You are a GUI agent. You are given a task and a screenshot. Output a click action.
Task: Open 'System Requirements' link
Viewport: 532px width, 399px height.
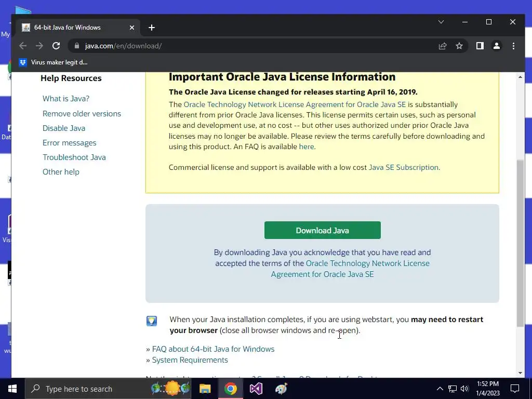coord(190,360)
